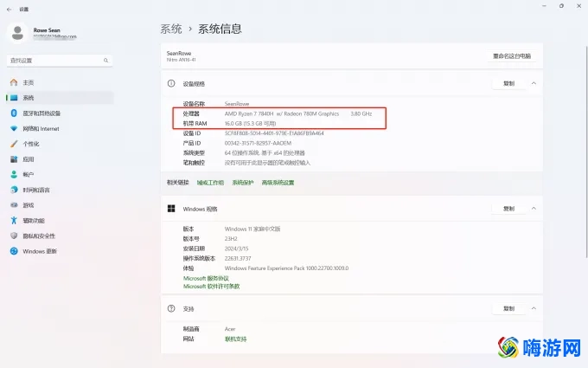
Task: Click the 网络和 Internet wifi icon
Action: point(14,128)
